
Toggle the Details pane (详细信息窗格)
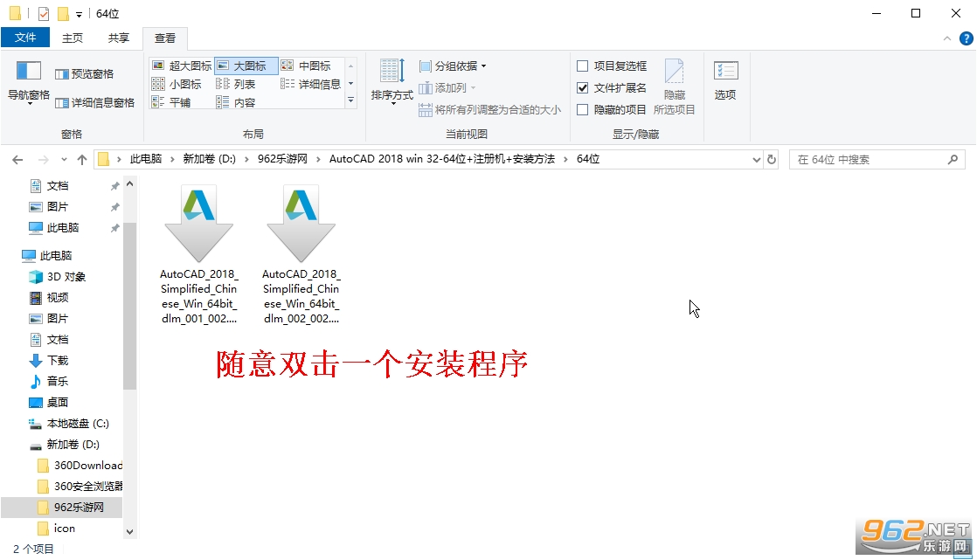pyautogui.click(x=94, y=103)
